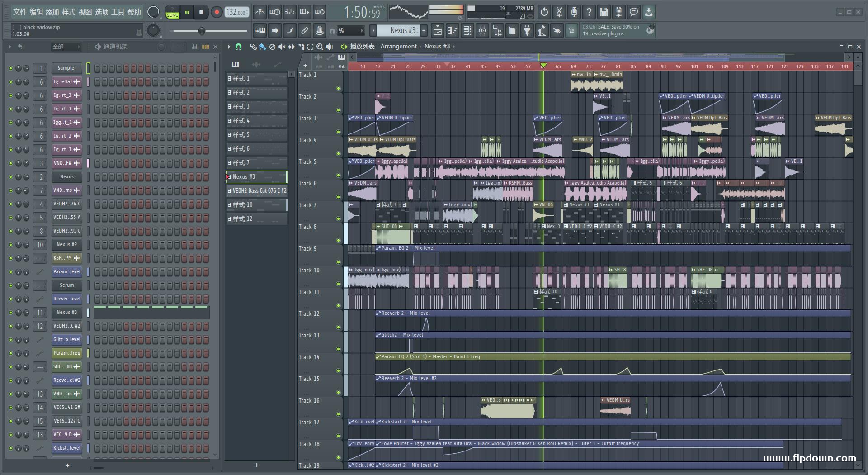Open the Mixer window icon
868x475 pixels.
click(x=482, y=31)
